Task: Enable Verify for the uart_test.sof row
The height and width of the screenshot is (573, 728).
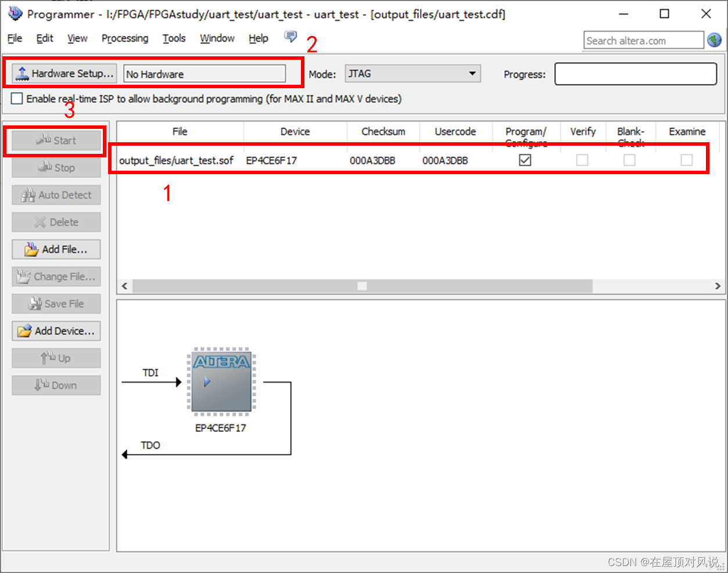Action: click(x=582, y=160)
